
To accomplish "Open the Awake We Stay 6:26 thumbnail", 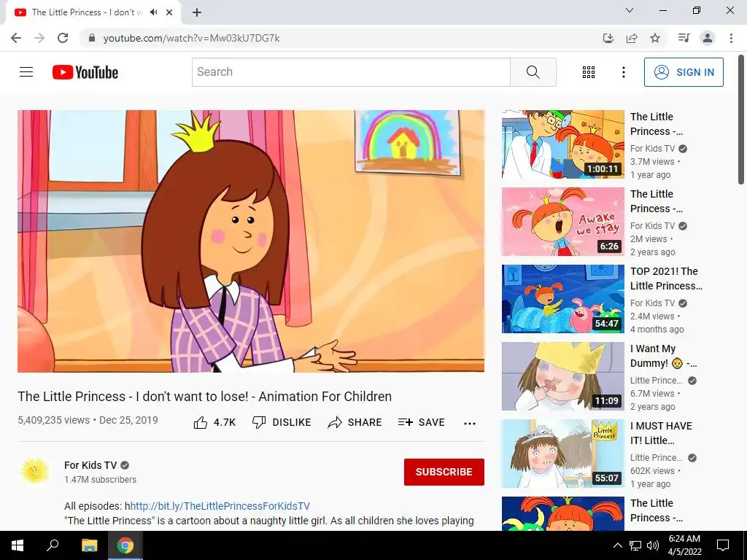I will pos(562,222).
